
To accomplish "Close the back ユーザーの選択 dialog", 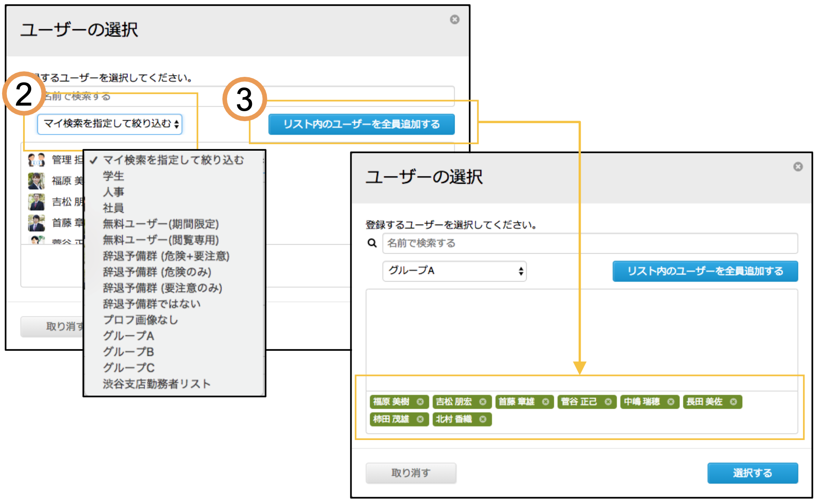I will [455, 19].
